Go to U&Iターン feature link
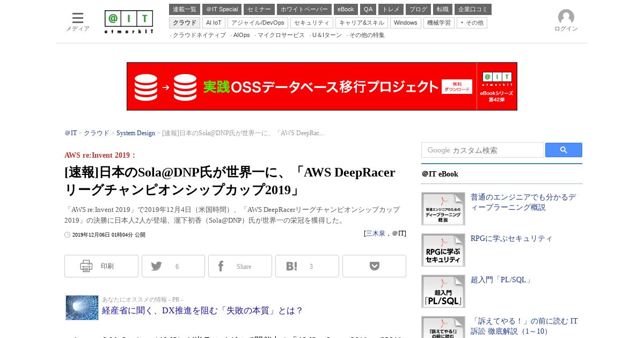This screenshot has width=644, height=338. pyautogui.click(x=327, y=35)
